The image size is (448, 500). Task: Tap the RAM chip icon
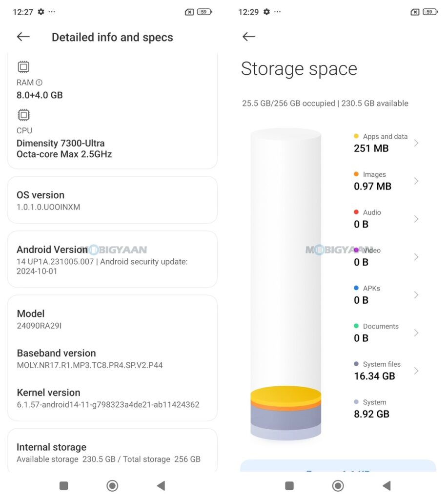tap(23, 67)
